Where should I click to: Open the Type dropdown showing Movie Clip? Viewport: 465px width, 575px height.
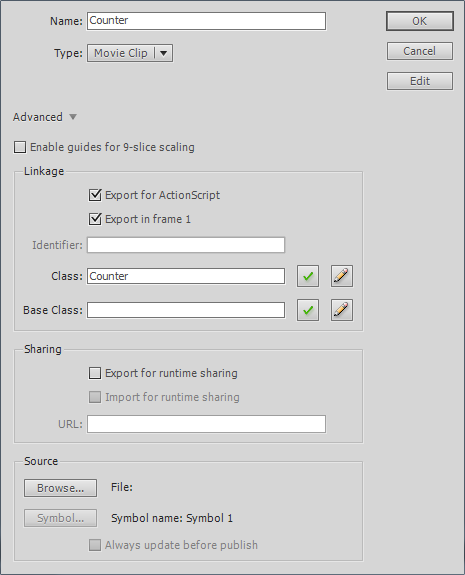tap(130, 53)
